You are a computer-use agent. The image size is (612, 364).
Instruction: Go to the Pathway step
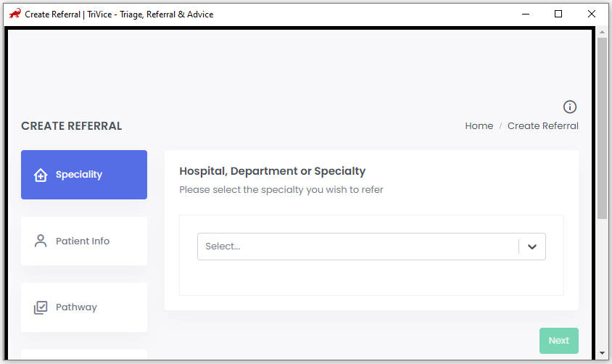tap(84, 307)
